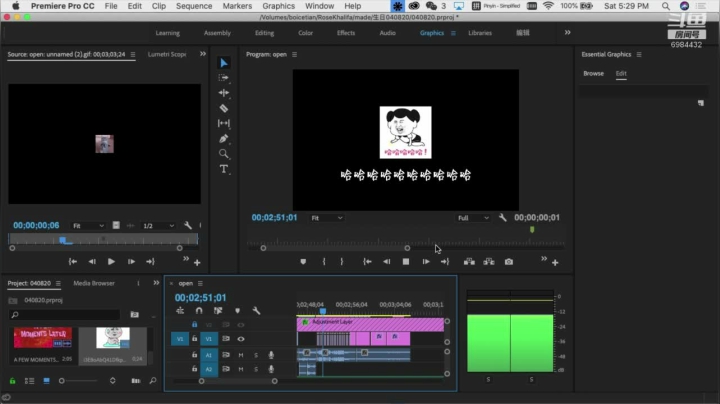
Task: Switch to the Color workspace
Action: tap(305, 33)
